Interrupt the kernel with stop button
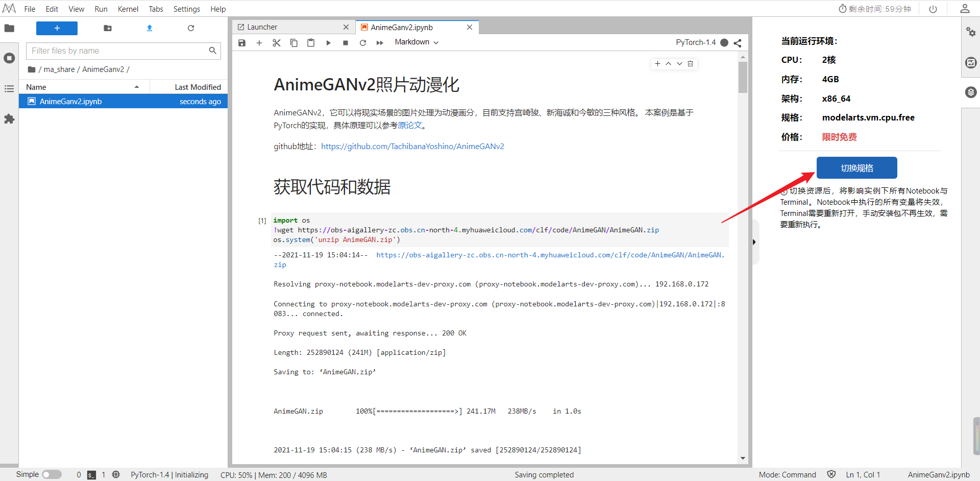The height and width of the screenshot is (481, 980). point(346,43)
